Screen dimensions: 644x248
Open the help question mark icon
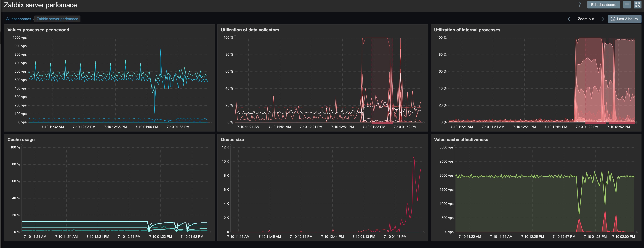pos(580,5)
